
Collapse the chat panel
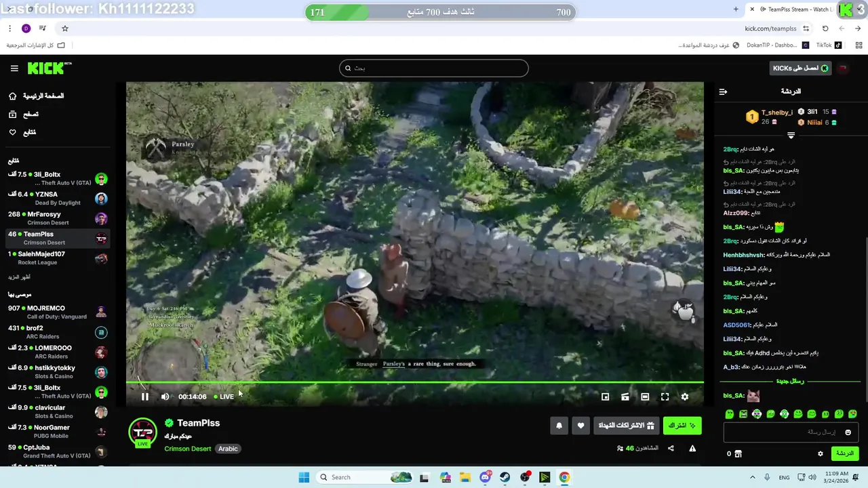[723, 91]
